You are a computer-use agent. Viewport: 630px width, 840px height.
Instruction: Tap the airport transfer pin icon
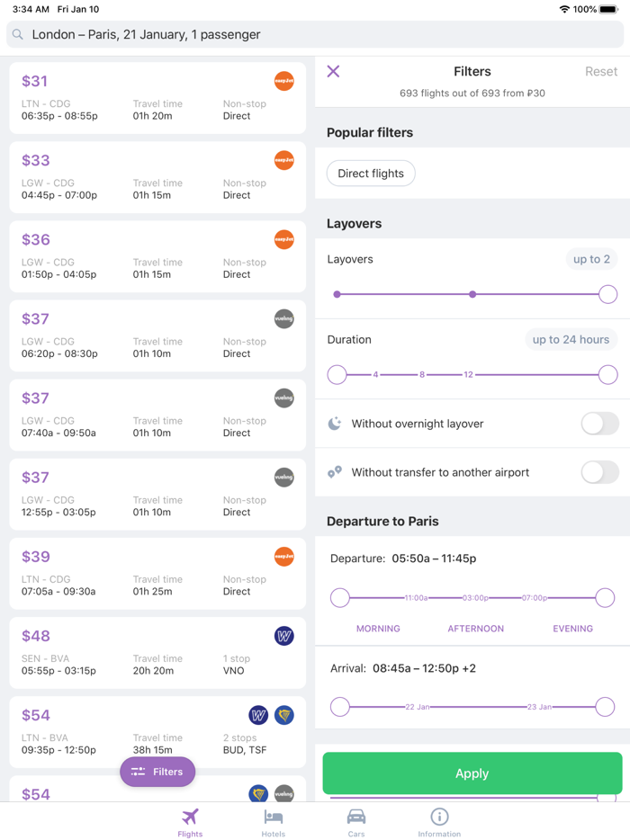tap(335, 472)
